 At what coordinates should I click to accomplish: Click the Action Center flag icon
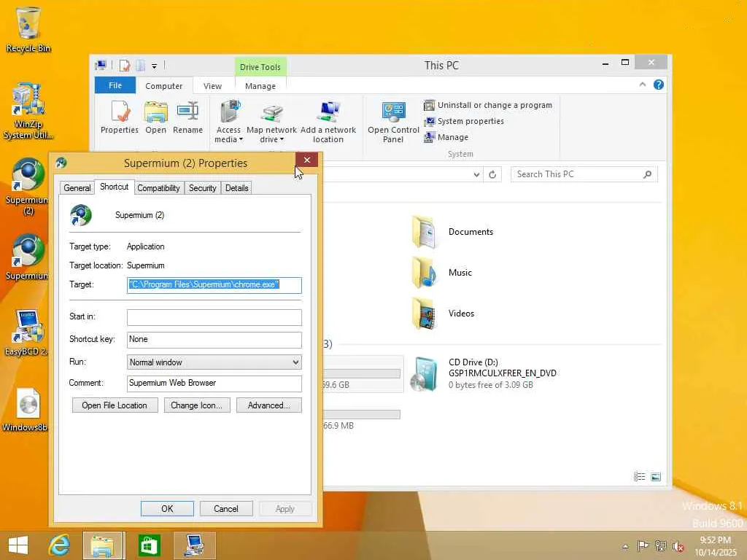tap(643, 545)
